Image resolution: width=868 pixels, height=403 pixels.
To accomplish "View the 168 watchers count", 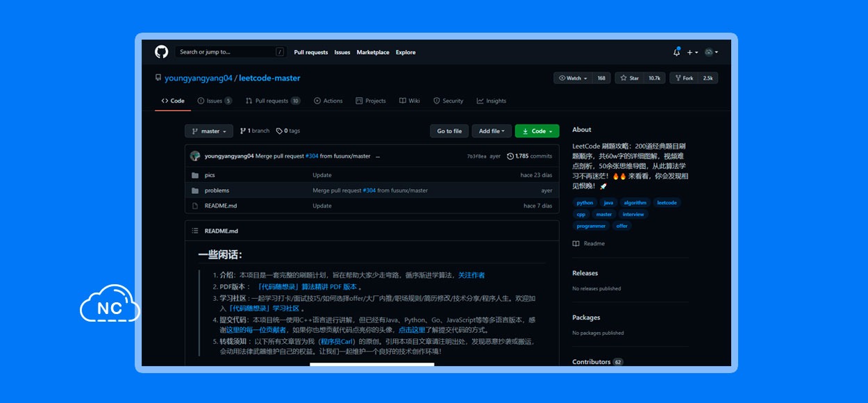I will pyautogui.click(x=601, y=78).
